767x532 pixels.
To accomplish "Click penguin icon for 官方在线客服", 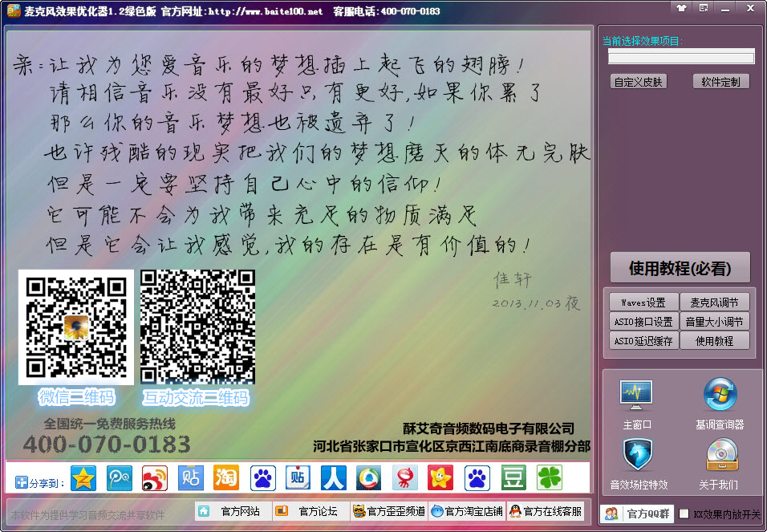I will [x=515, y=511].
